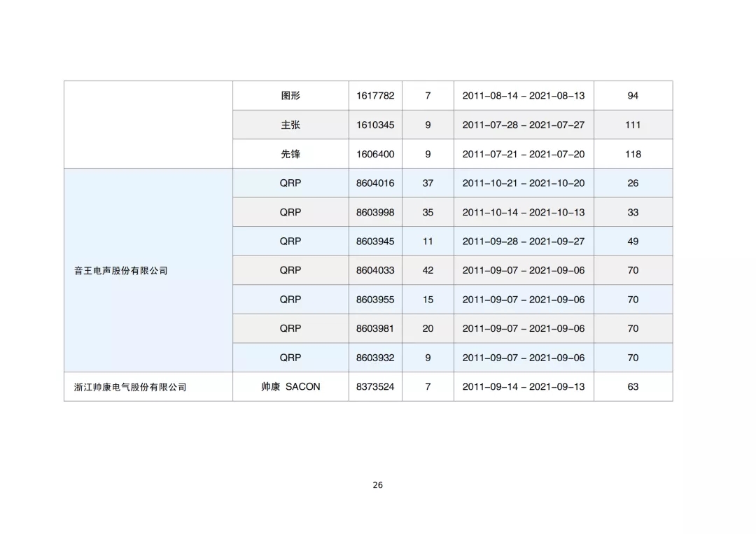This screenshot has width=756, height=534.
Task: Click date range in row 8603981
Action: pos(524,328)
